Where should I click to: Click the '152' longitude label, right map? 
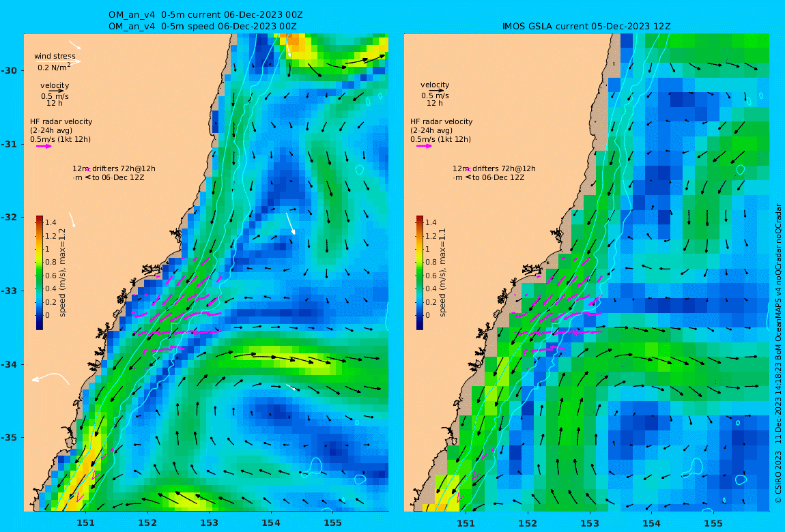point(528,523)
